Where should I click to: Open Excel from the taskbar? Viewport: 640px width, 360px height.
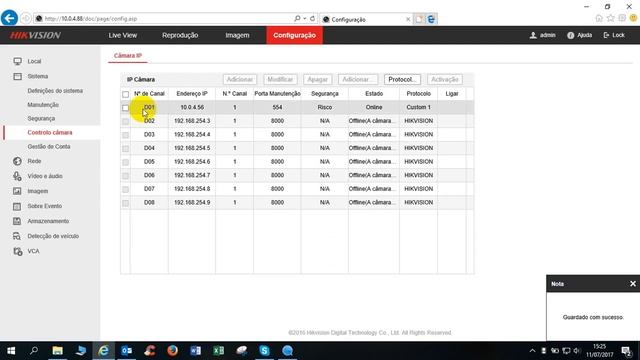pos(219,351)
